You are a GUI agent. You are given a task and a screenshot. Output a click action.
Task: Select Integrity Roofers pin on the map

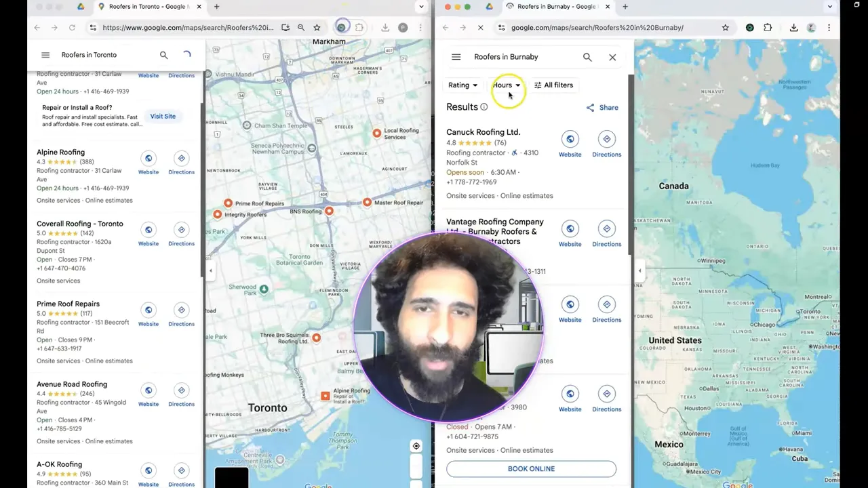coord(218,214)
